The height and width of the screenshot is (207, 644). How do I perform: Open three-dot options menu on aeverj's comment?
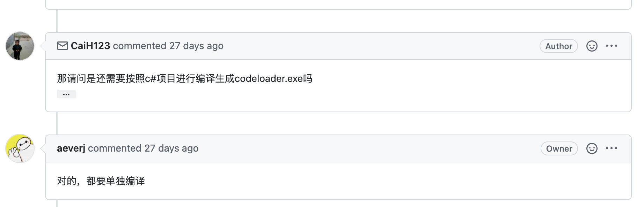pos(612,148)
